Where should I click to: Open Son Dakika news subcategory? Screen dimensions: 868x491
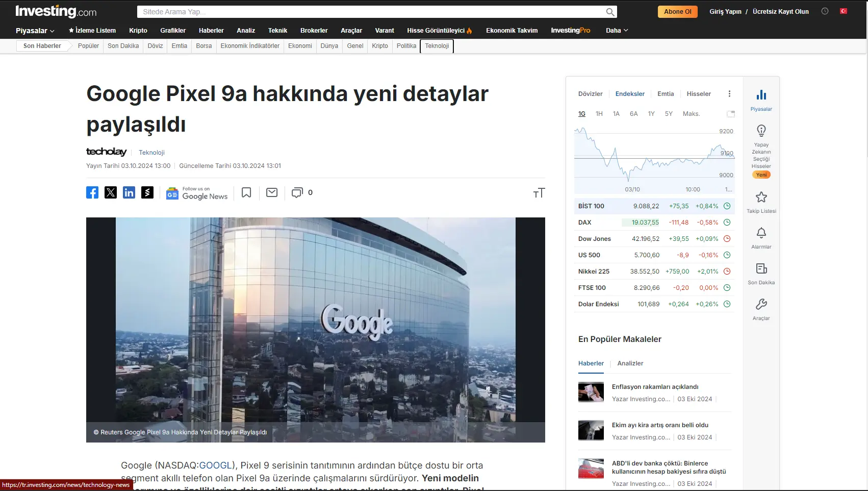(123, 46)
